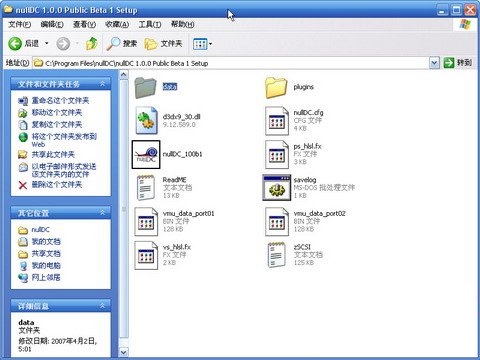Click the vmu_data_port01 file name
480x360 pixels.
coord(188,213)
